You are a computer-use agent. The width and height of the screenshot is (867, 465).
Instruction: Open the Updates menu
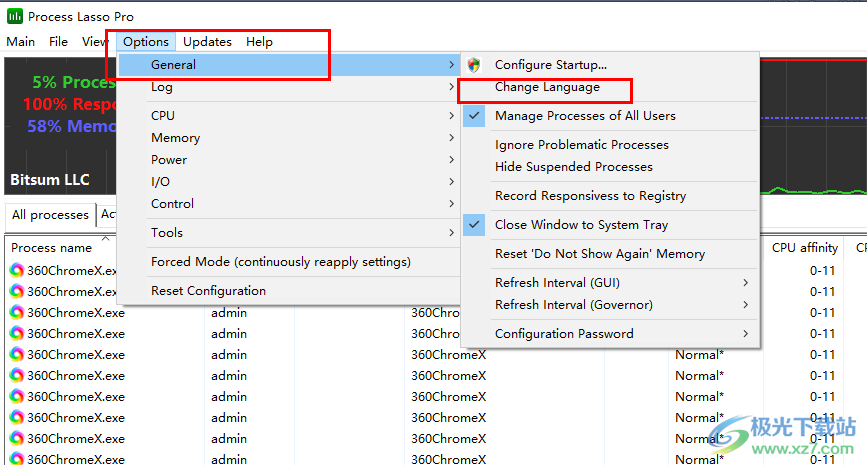pos(207,42)
